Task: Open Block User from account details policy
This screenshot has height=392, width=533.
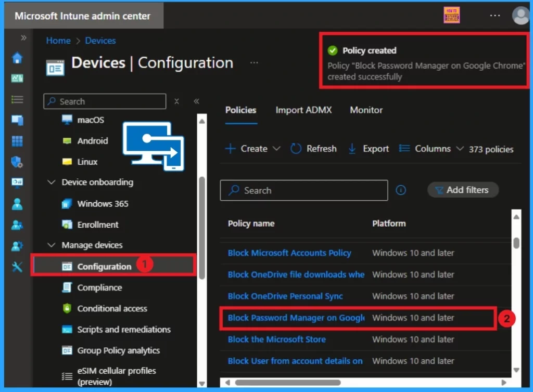Action: (295, 361)
